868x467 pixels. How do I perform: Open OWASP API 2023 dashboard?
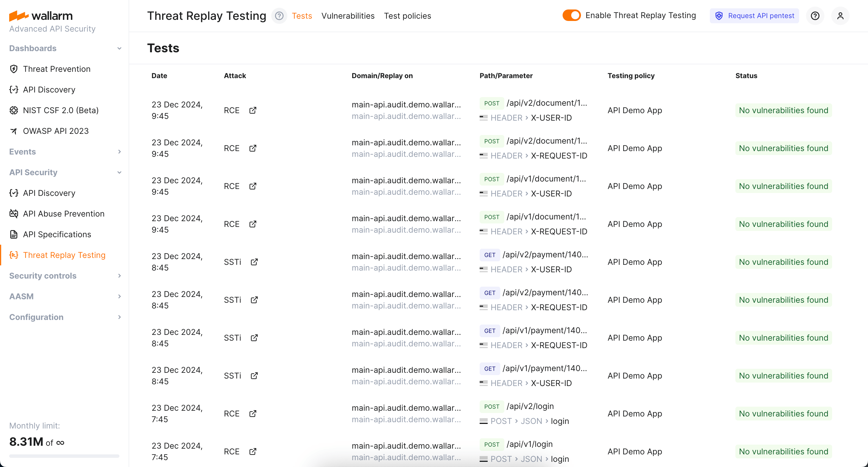tap(56, 131)
